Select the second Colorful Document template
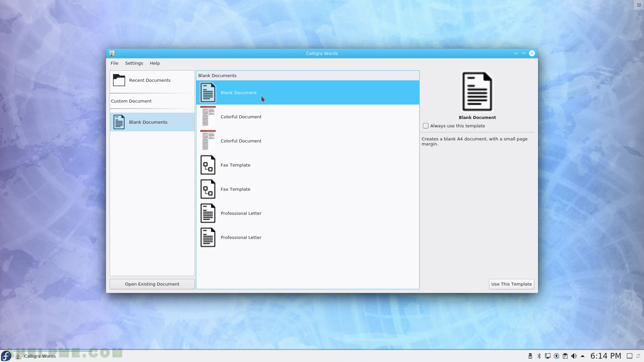Screen dimensions: 644x362 click(x=308, y=141)
